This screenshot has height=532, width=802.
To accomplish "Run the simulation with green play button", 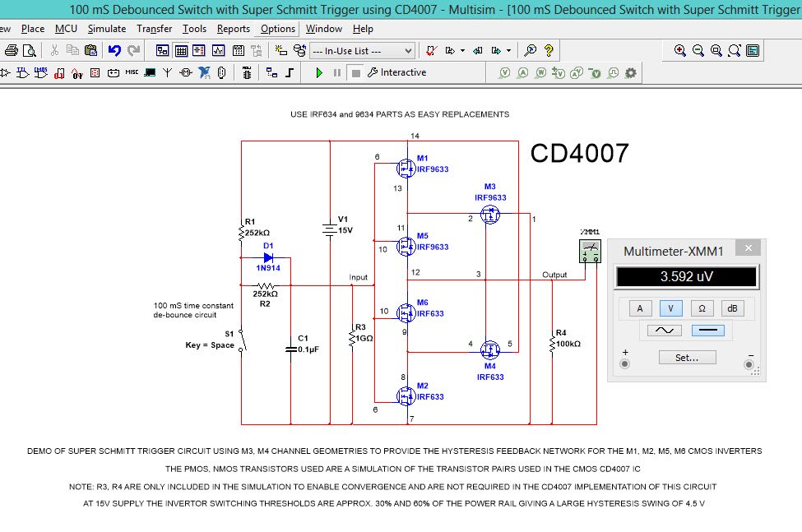I will [319, 72].
